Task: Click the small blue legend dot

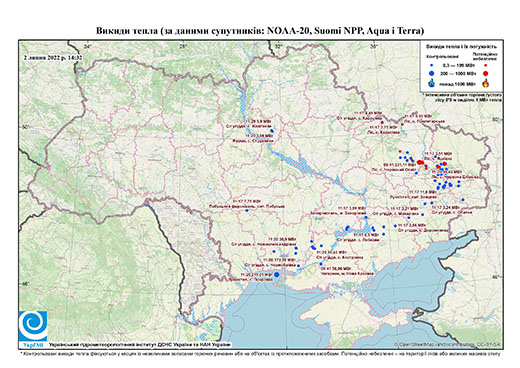Action: (432, 65)
